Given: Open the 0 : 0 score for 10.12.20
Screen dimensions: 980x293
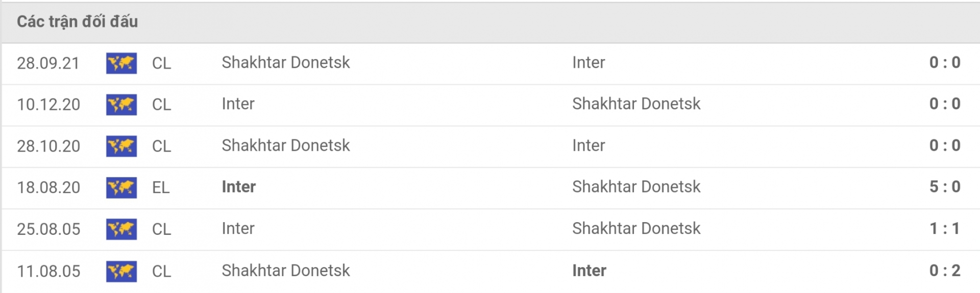Looking at the screenshot, I should tap(945, 104).
